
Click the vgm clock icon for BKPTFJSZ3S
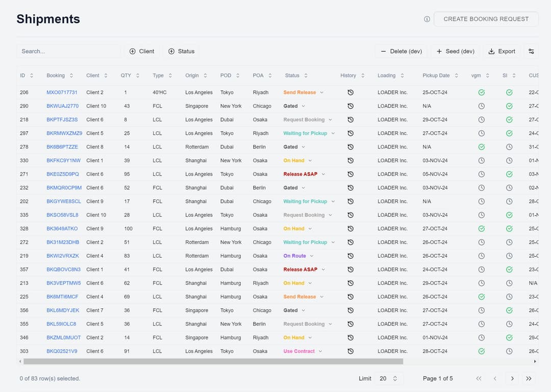(x=480, y=119)
